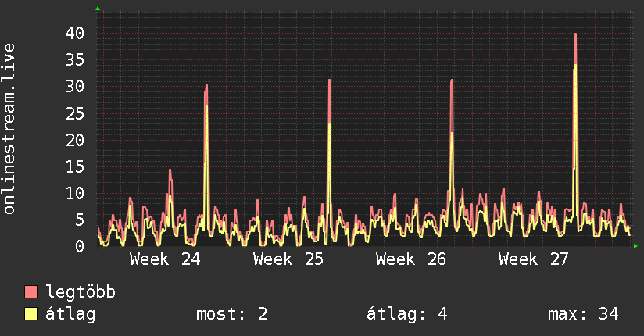The image size is (644, 336).
Task: Click the spike peak after Week 26
Action: click(x=452, y=81)
